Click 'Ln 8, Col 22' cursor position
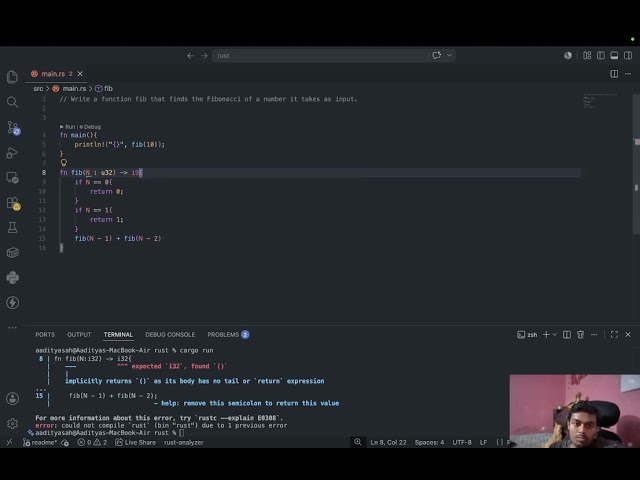Screen dimensions: 640x480 pos(388,442)
